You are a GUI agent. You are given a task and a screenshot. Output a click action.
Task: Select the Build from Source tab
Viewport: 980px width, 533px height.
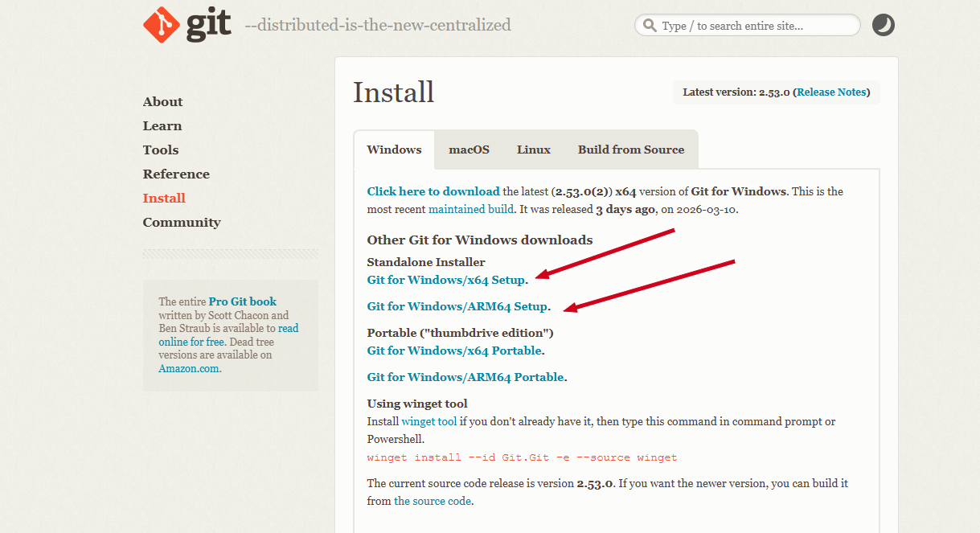coord(630,150)
